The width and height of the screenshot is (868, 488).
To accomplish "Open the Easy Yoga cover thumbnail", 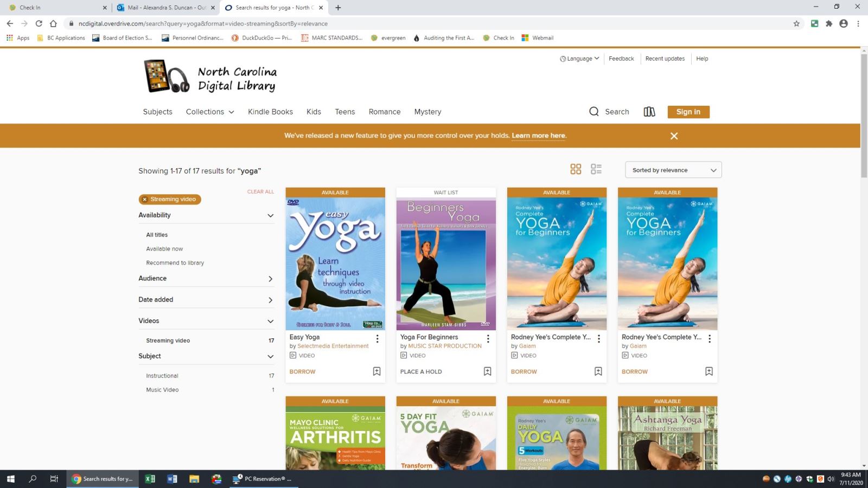I will pos(335,264).
